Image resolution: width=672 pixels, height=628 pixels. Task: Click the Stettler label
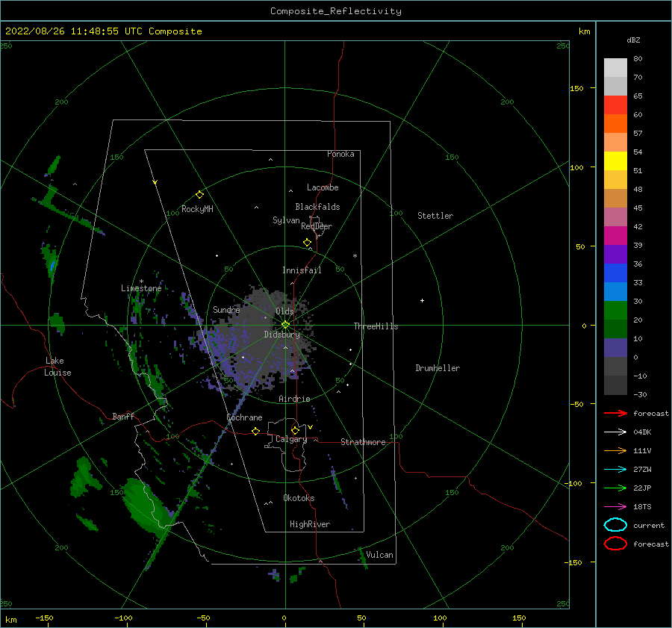pos(435,216)
